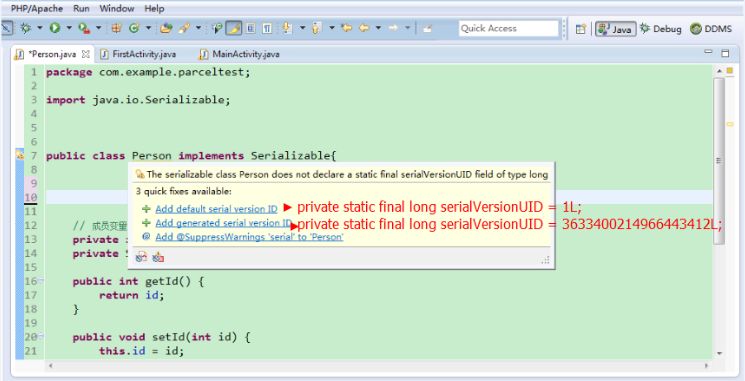Open Back history dropdown arrow
Image resolution: width=745 pixels, height=381 pixels.
(x=378, y=28)
